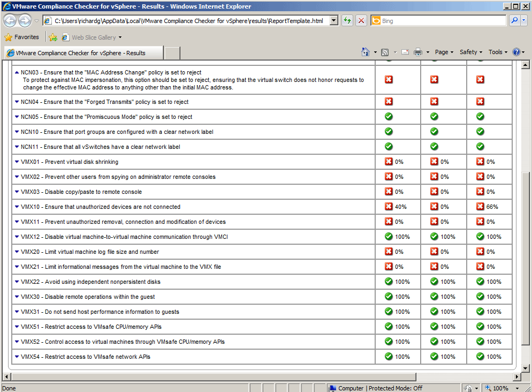Click the Home page icon

[366, 52]
